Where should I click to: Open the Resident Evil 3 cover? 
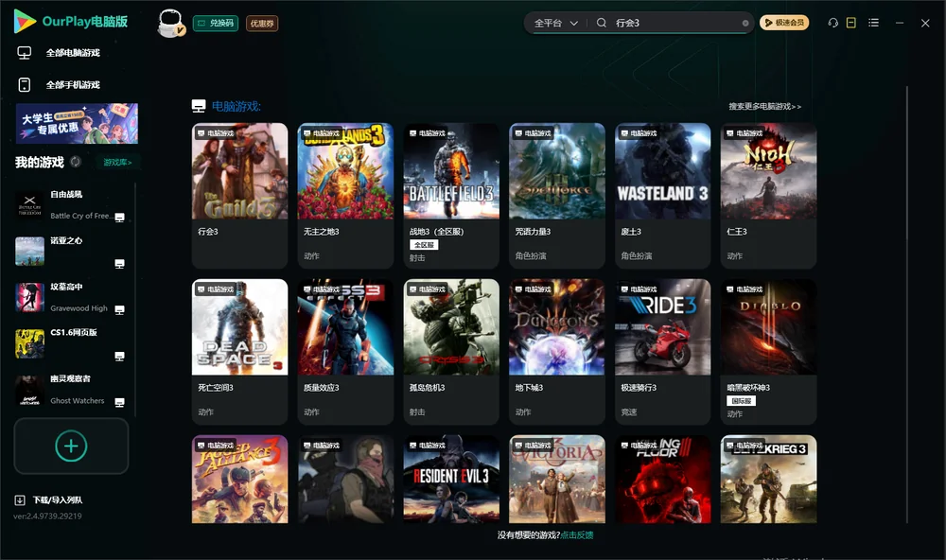(x=451, y=480)
